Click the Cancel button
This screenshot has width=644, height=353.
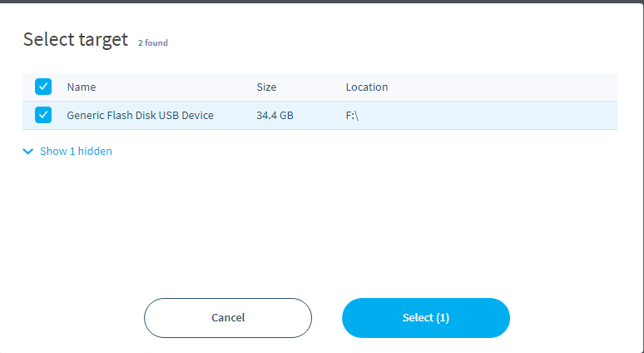pyautogui.click(x=228, y=318)
